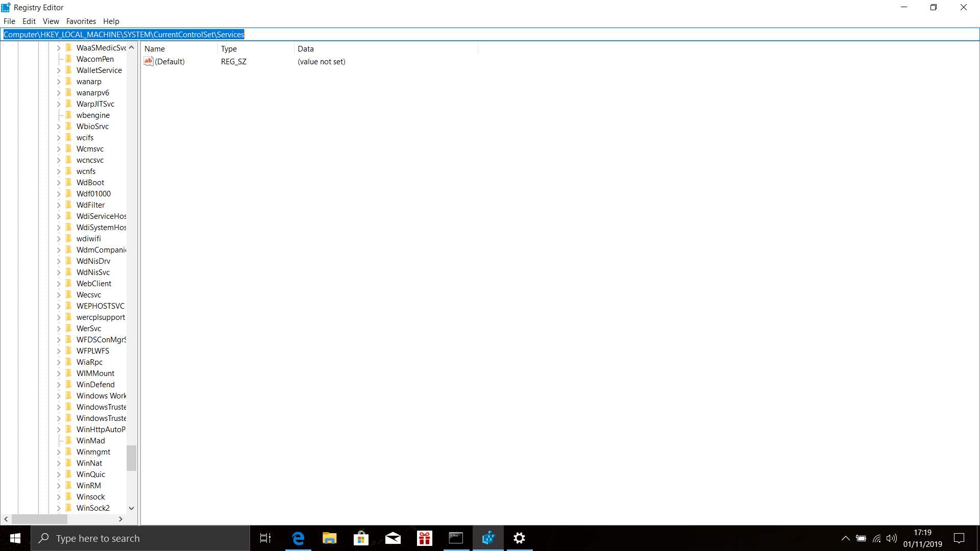
Task: Select the WEPHOSTSVC folder icon
Action: pos(69,306)
